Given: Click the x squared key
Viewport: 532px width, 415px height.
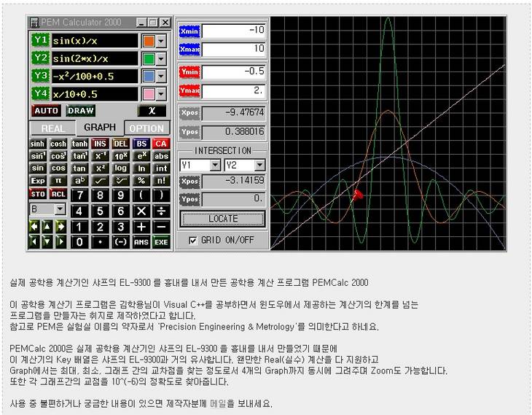Looking at the screenshot, I should click(x=100, y=168).
